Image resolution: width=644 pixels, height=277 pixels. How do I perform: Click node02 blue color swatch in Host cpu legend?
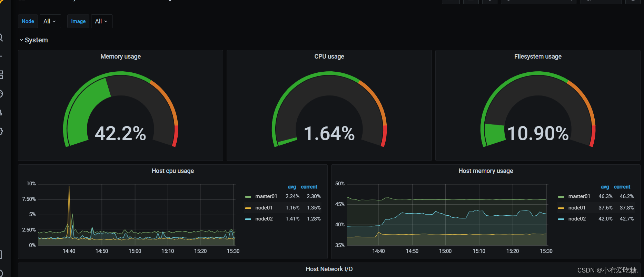click(x=248, y=219)
